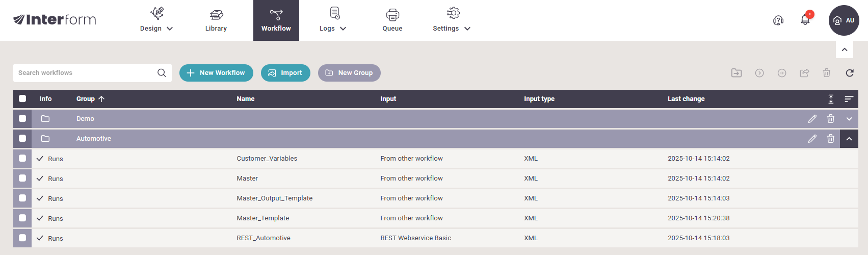
Task: Edit the Demo group with pencil icon
Action: 812,119
